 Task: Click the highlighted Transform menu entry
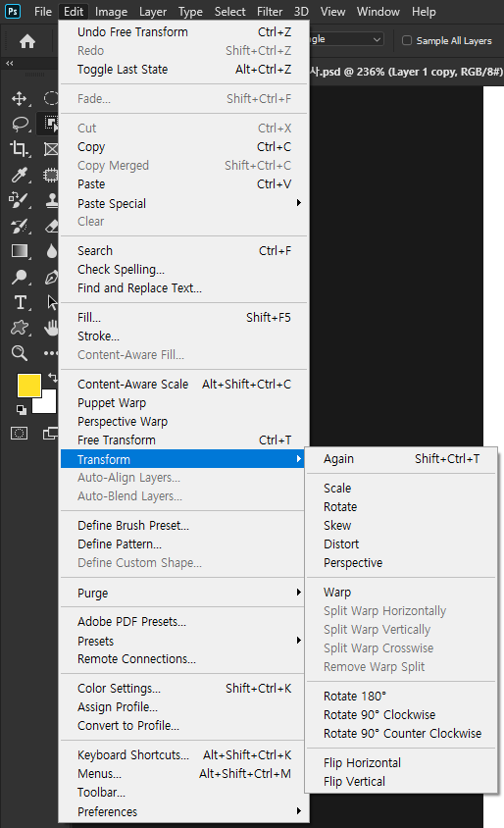coord(183,459)
